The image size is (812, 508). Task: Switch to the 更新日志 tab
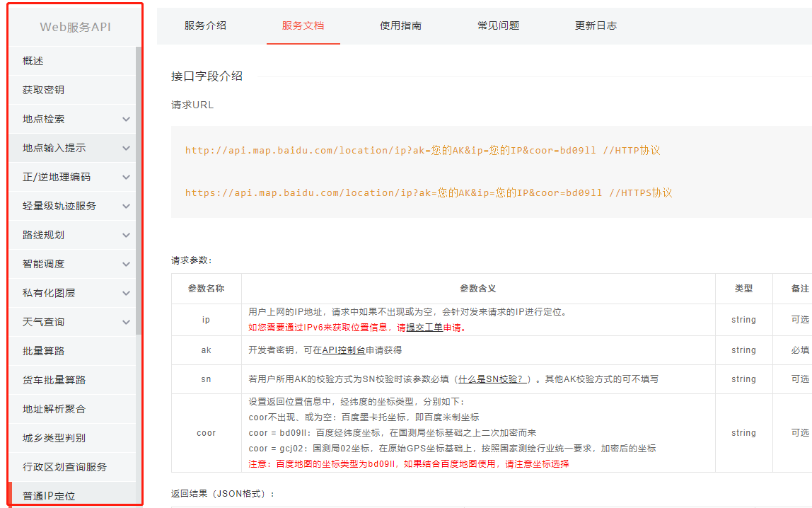(596, 26)
